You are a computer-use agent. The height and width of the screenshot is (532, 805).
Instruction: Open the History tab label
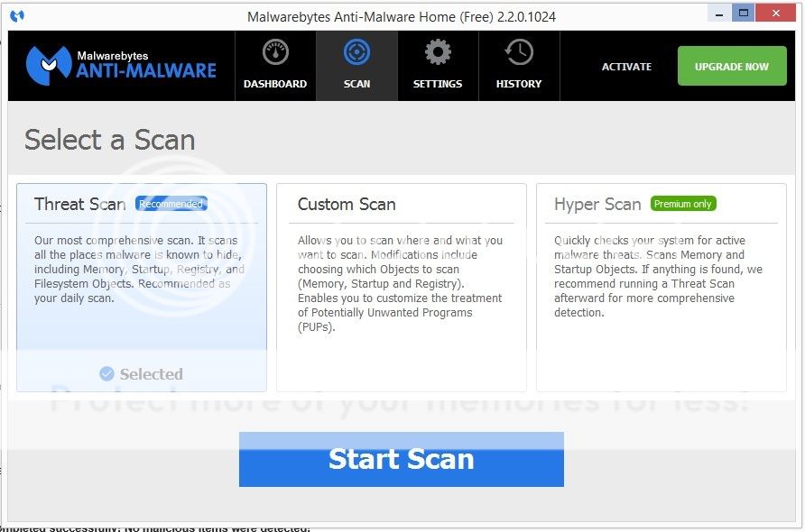coord(519,84)
